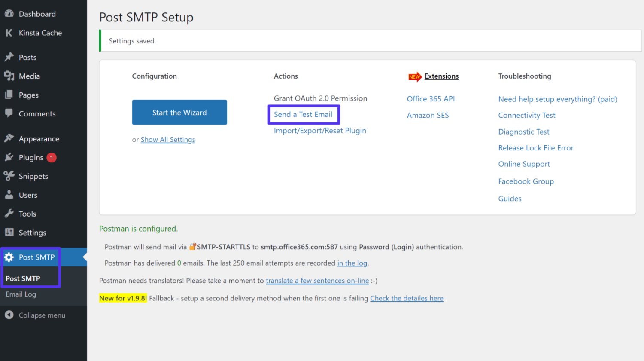Open the Post SMTP gear icon
The image size is (644, 361).
(9, 257)
